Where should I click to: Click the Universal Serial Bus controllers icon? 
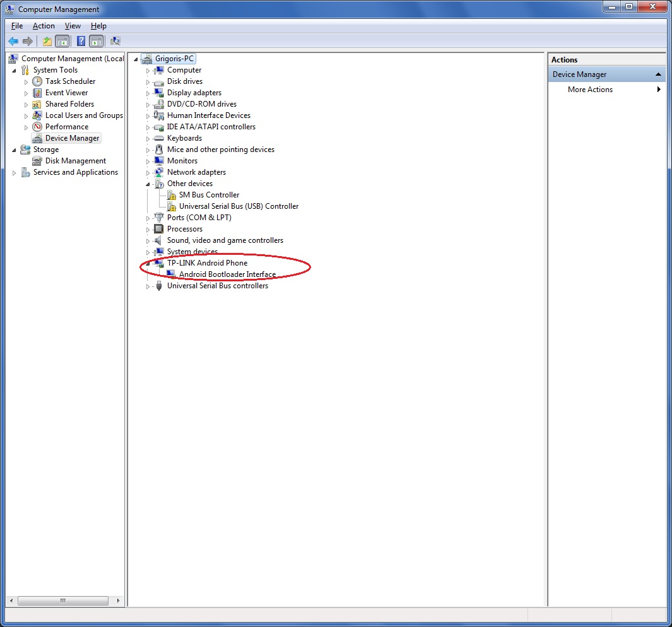pyautogui.click(x=159, y=286)
